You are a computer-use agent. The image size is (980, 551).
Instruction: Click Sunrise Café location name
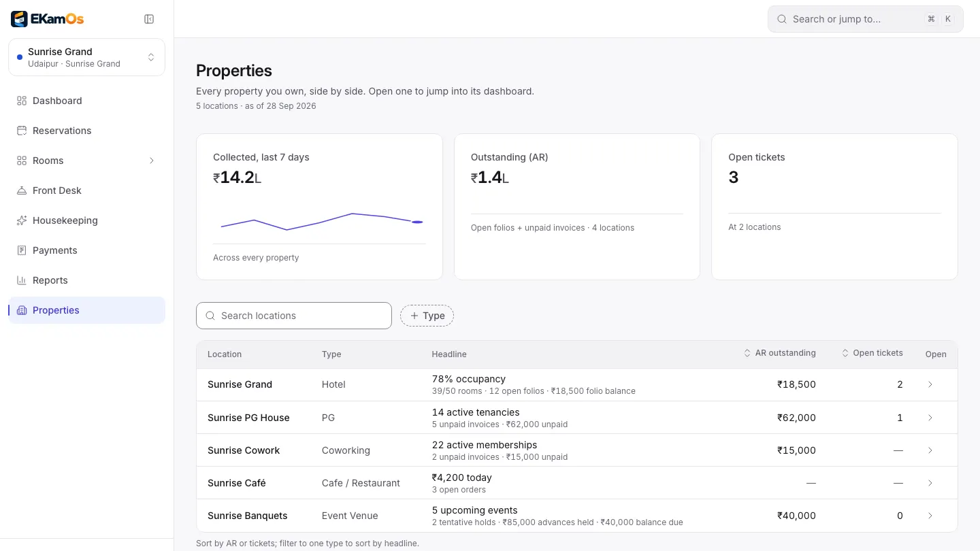237,483
